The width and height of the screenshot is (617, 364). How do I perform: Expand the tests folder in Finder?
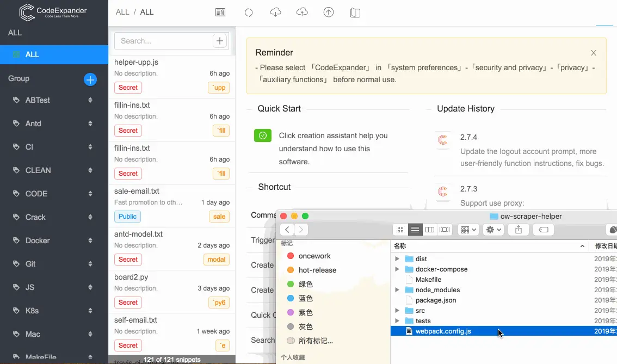click(x=397, y=320)
